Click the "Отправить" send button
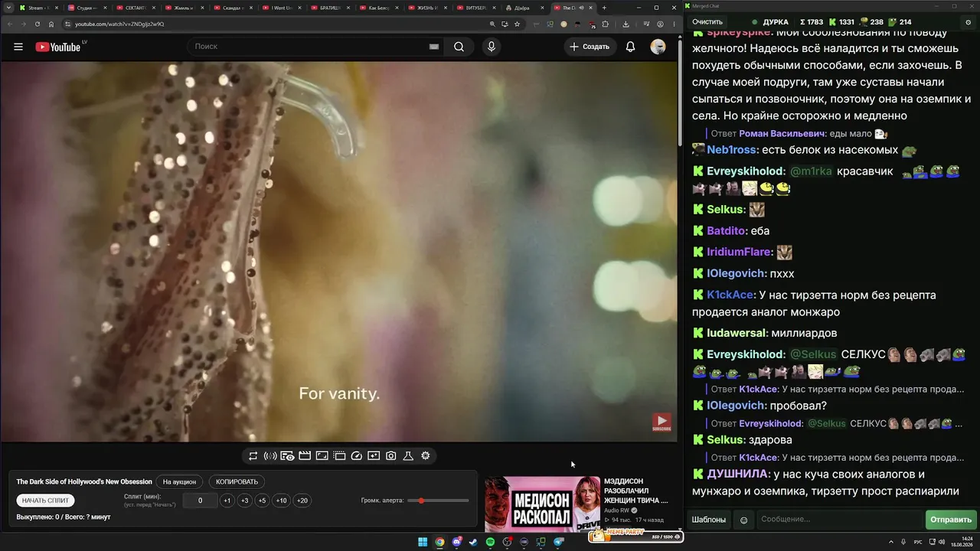The width and height of the screenshot is (980, 551). [x=951, y=520]
